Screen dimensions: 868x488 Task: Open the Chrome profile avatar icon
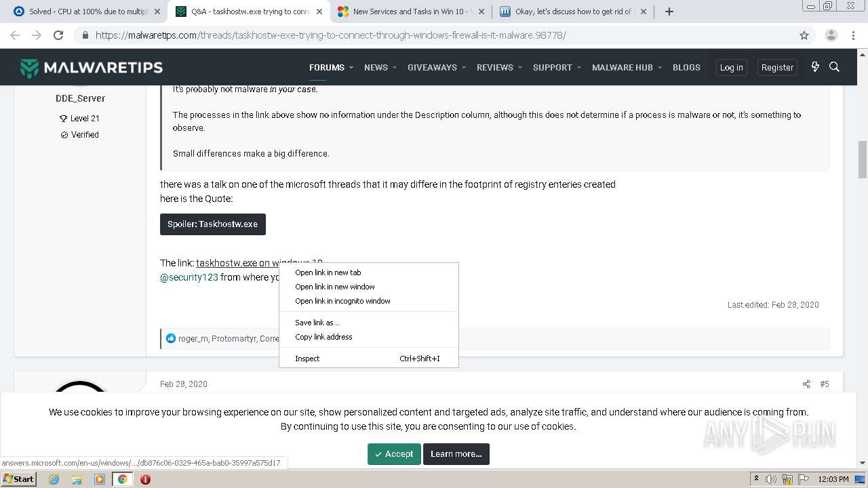pyautogui.click(x=831, y=35)
